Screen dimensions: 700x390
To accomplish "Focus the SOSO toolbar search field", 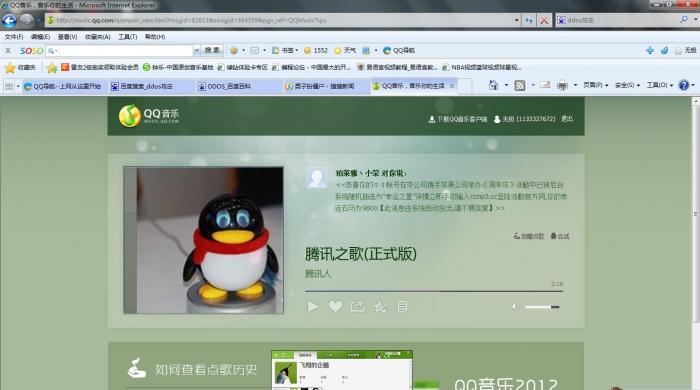I will [120, 51].
